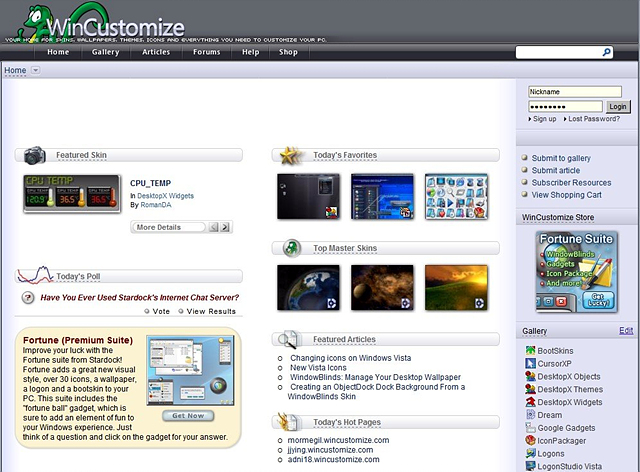Click the flame Today's Hot Pages icon
The width and height of the screenshot is (640, 472).
(288, 422)
